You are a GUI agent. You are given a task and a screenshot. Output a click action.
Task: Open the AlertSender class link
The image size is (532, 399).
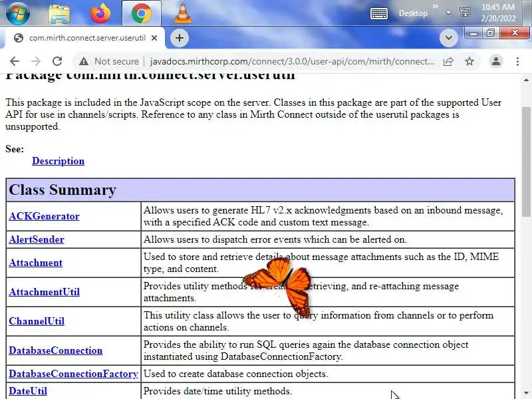click(x=37, y=239)
